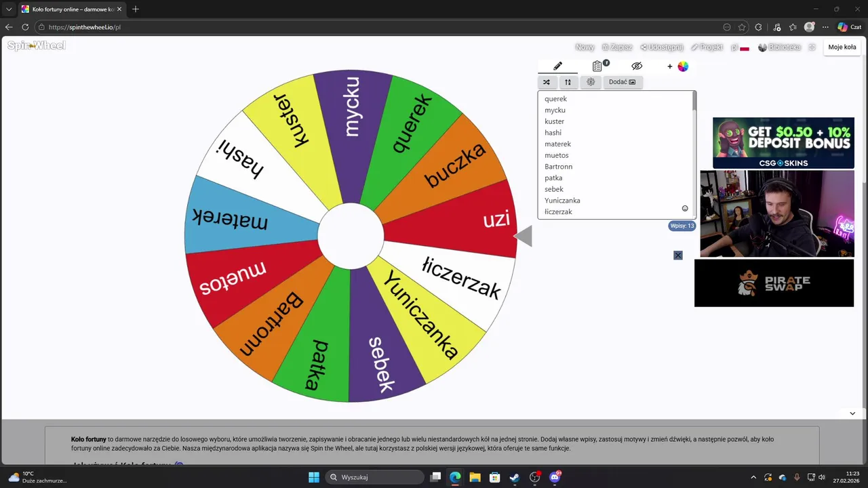Open the CSG Skins deposit bonus ad
This screenshot has height=488, width=868.
pos(783,143)
